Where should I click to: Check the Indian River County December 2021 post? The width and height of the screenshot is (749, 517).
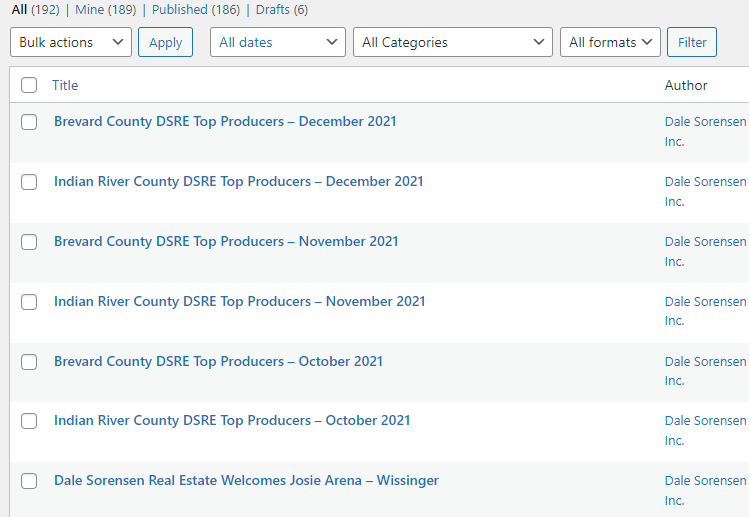coord(29,182)
